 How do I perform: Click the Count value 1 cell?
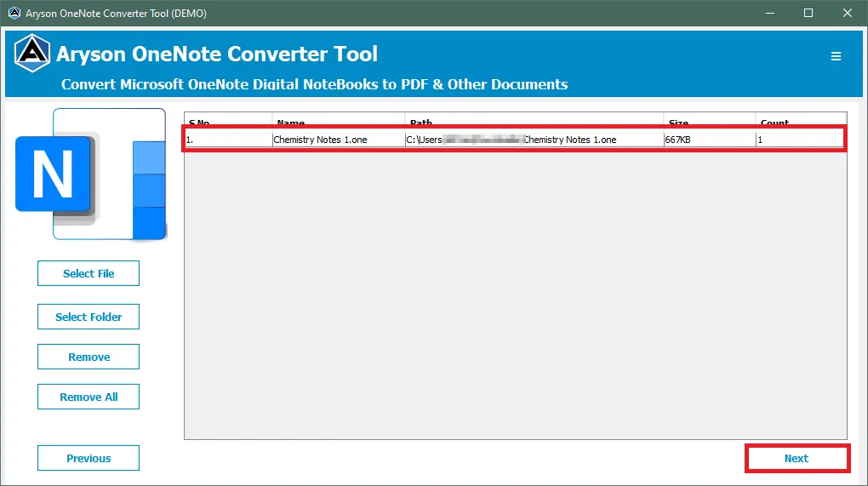pyautogui.click(x=801, y=140)
